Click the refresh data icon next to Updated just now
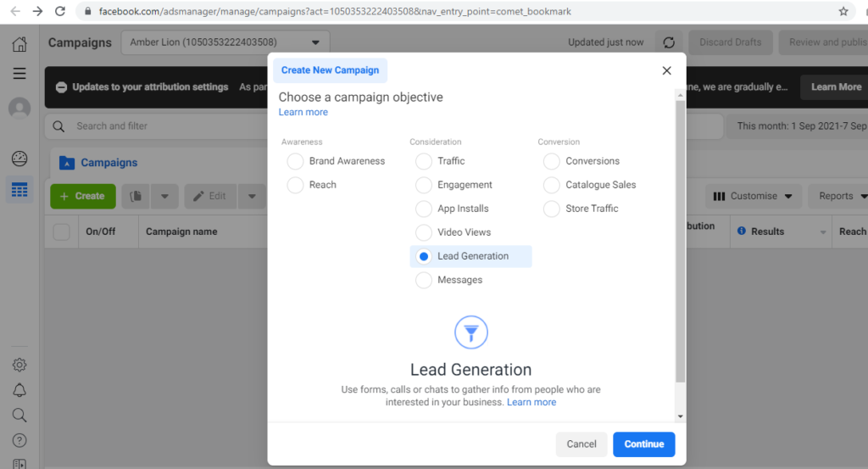The height and width of the screenshot is (469, 868). point(669,42)
